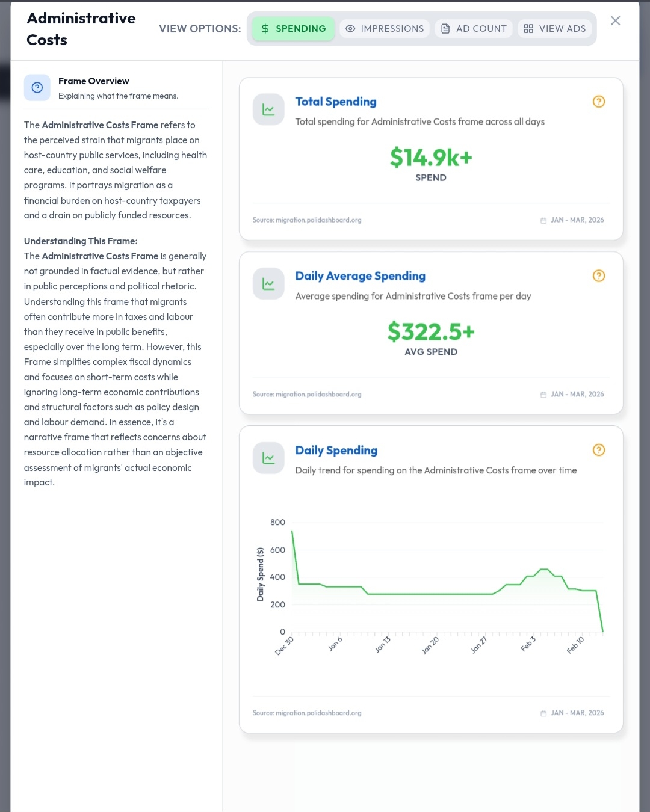Click the Daily Spending help question icon

[x=598, y=450]
